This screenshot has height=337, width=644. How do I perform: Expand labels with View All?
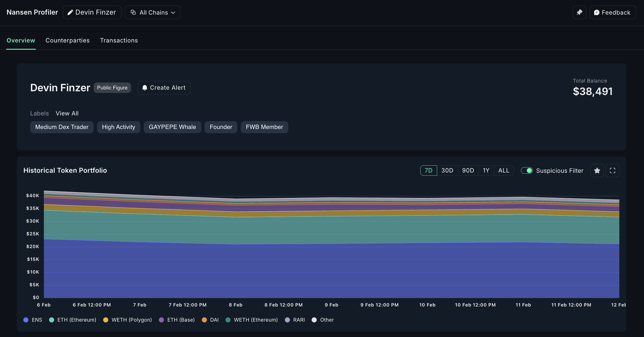[x=67, y=114]
